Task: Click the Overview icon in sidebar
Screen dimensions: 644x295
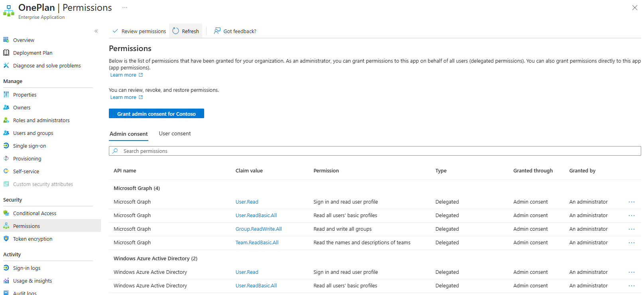Action: [6, 40]
